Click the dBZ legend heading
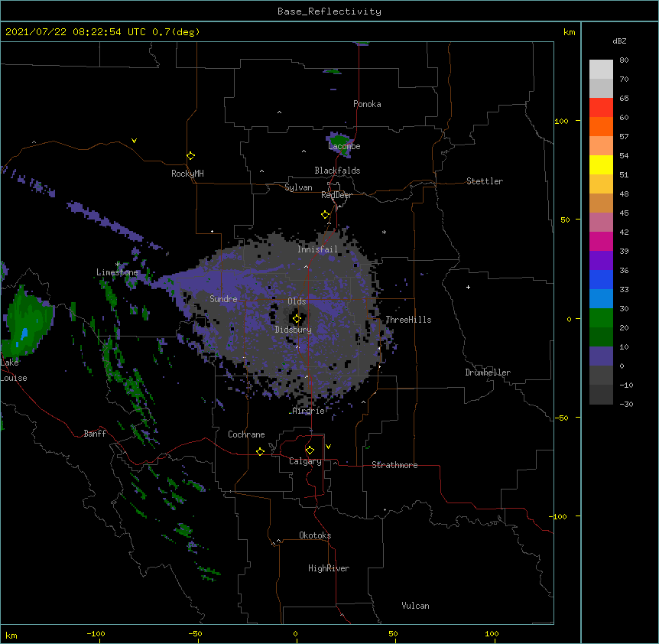The width and height of the screenshot is (659, 644). coord(619,41)
